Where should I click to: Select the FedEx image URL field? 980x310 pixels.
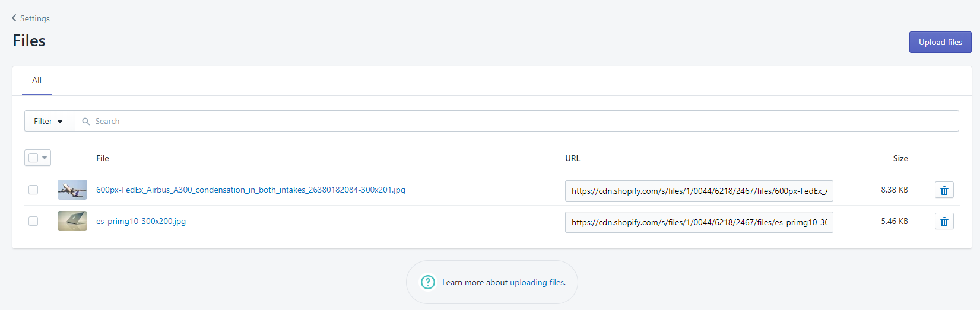[x=699, y=191]
